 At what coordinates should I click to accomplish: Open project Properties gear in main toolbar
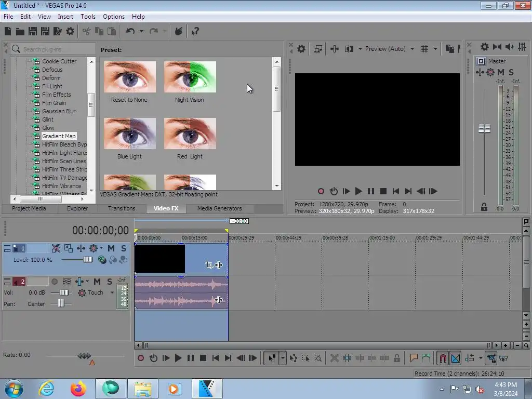pos(70,32)
